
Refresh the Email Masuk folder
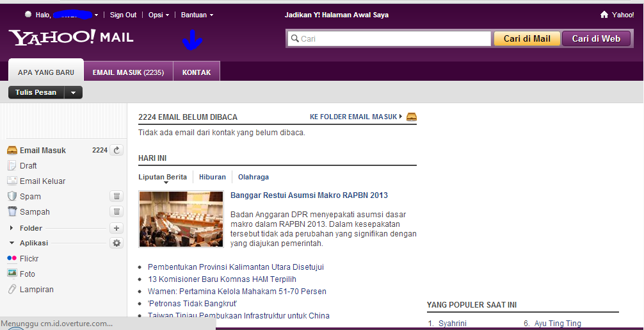coord(117,151)
